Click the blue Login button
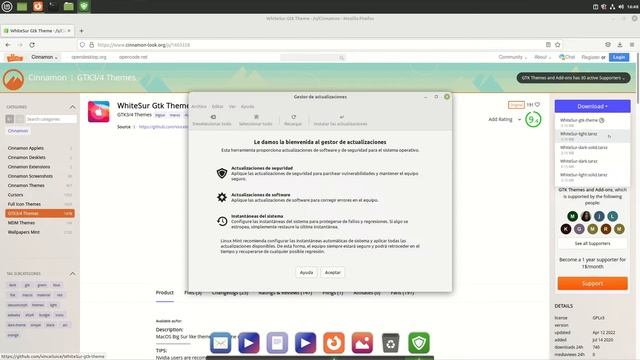The height and width of the screenshot is (360, 640). click(619, 57)
